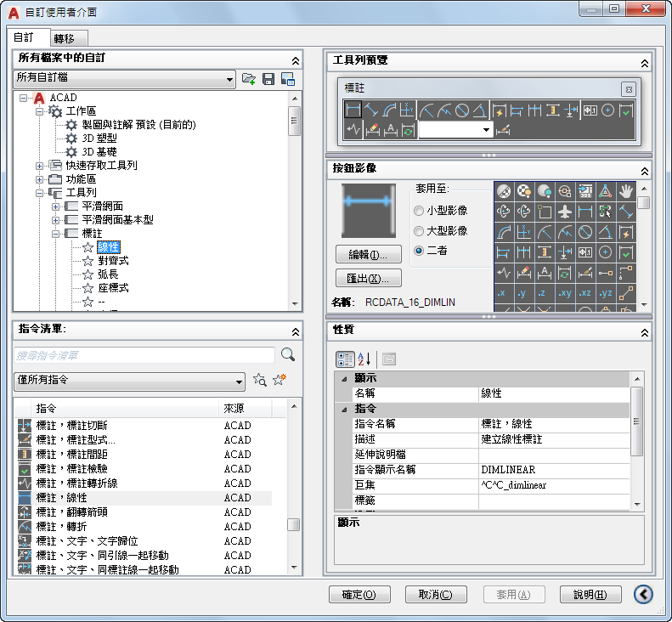Click the categorized view icon in Properties
Screen dimensions: 672x622
pos(345,359)
